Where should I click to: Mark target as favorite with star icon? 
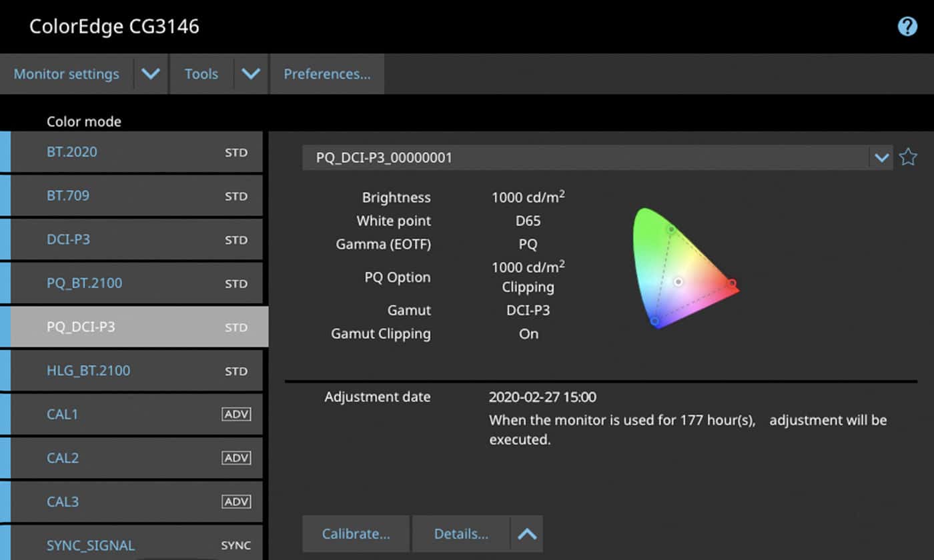point(908,157)
